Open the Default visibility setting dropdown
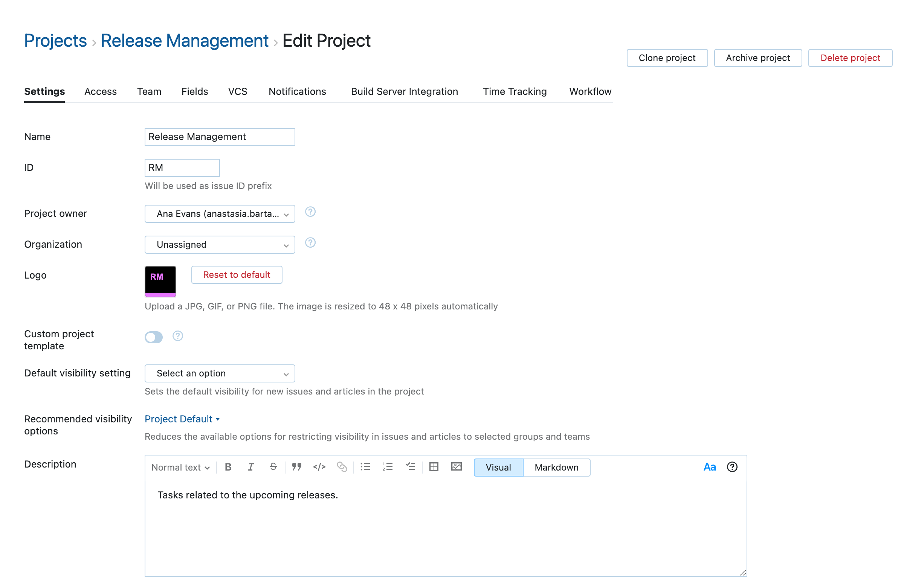Image resolution: width=904 pixels, height=588 pixels. [x=220, y=373]
